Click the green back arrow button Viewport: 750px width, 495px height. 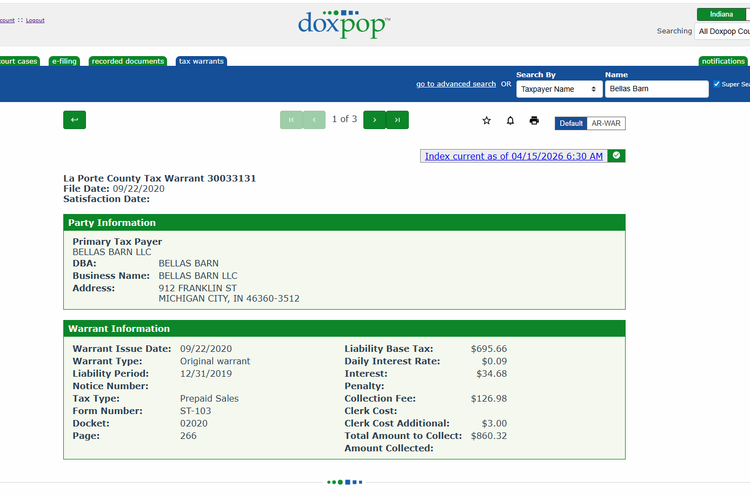point(74,120)
